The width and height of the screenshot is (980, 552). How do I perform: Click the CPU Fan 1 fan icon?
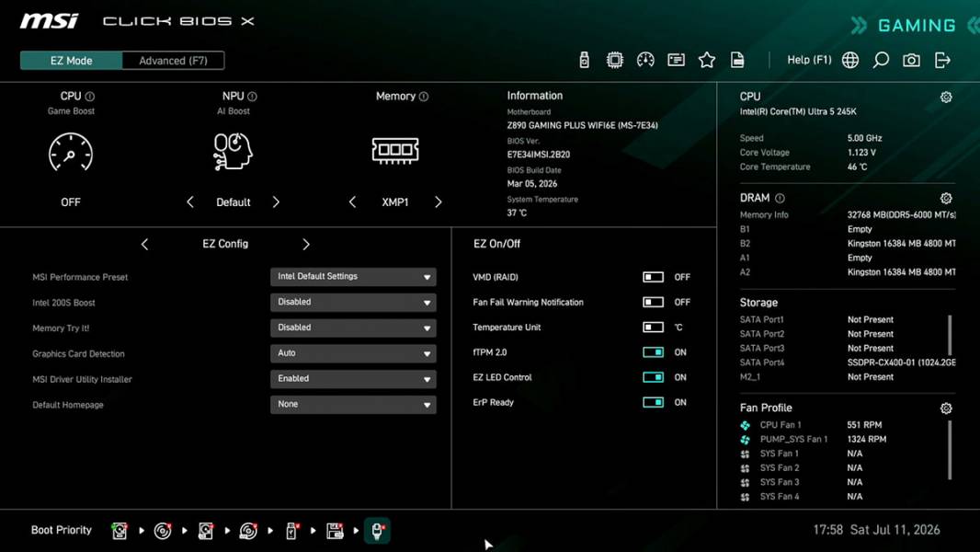pos(745,425)
